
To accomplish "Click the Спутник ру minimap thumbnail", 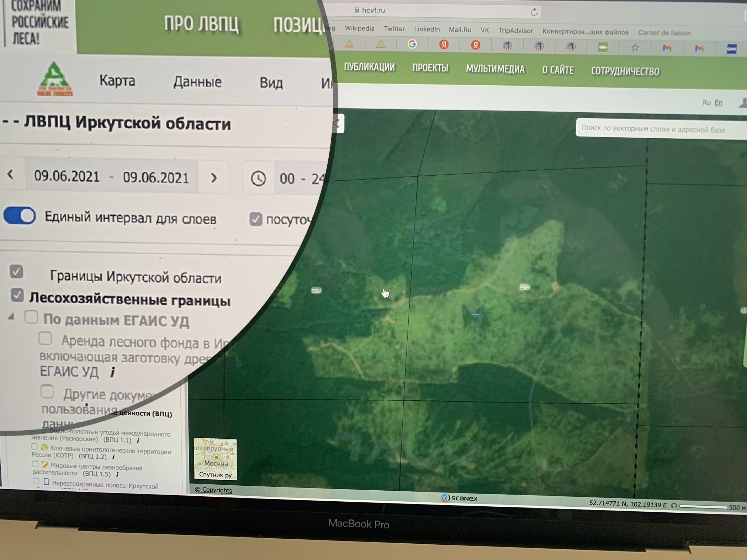I will tap(215, 459).
